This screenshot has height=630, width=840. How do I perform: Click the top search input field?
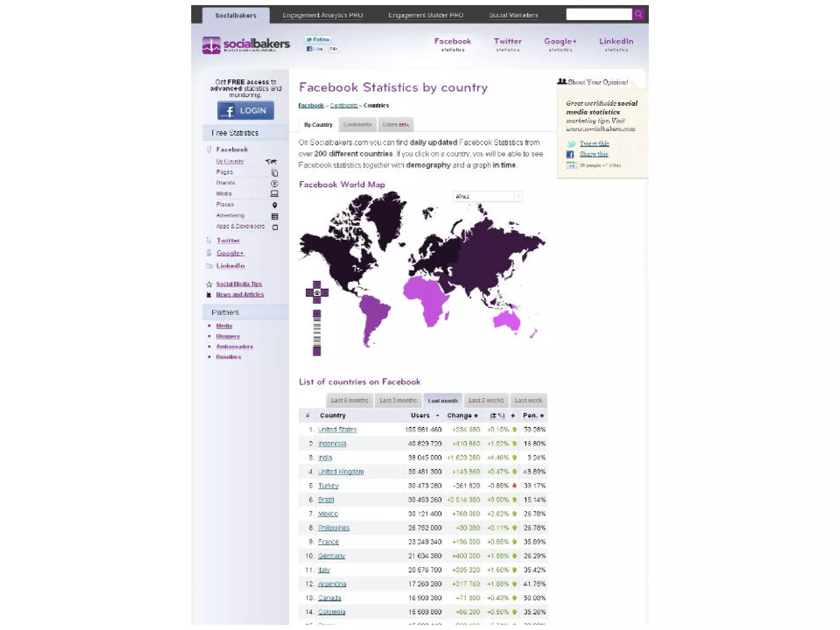click(598, 14)
